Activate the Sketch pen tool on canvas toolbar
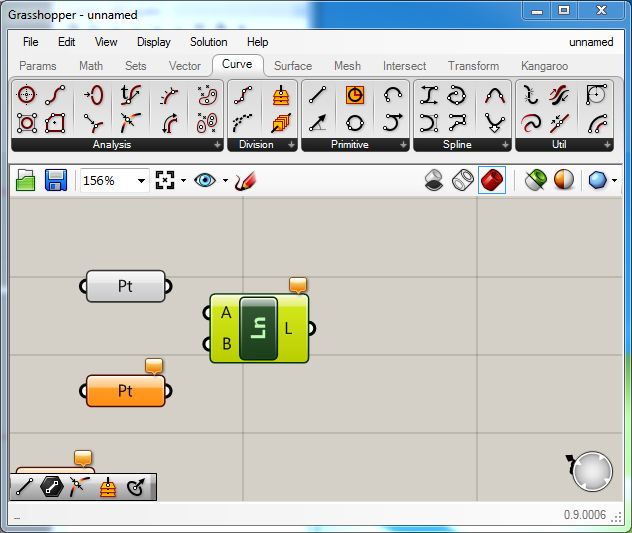Viewport: 632px width, 533px height. [x=245, y=180]
